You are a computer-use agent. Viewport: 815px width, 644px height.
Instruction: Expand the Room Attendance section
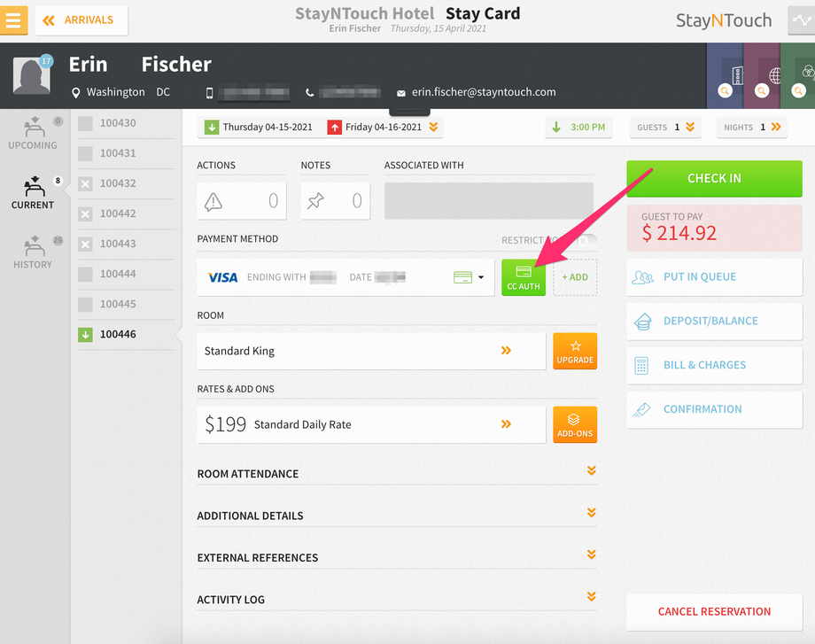[397, 474]
